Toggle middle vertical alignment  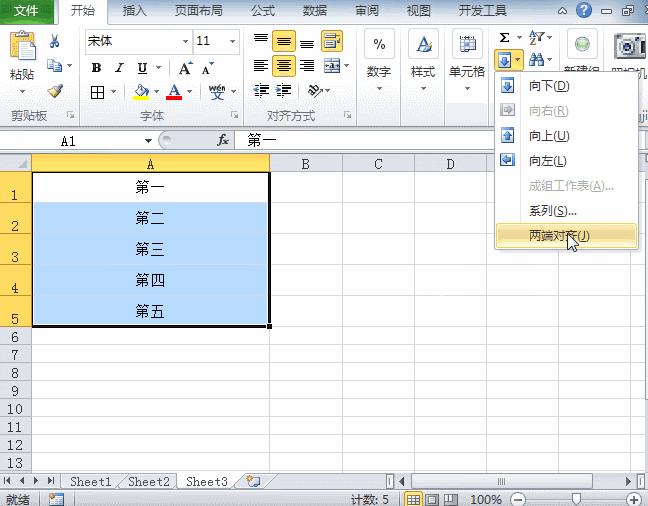click(284, 41)
